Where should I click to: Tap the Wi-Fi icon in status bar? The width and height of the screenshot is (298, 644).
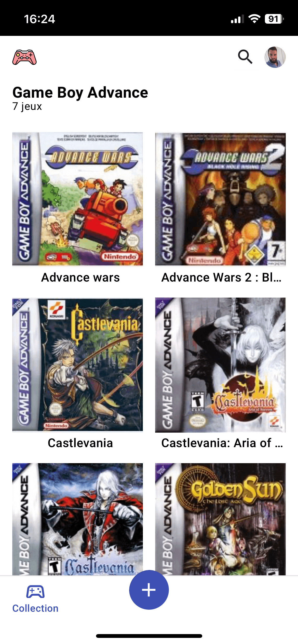point(254,19)
